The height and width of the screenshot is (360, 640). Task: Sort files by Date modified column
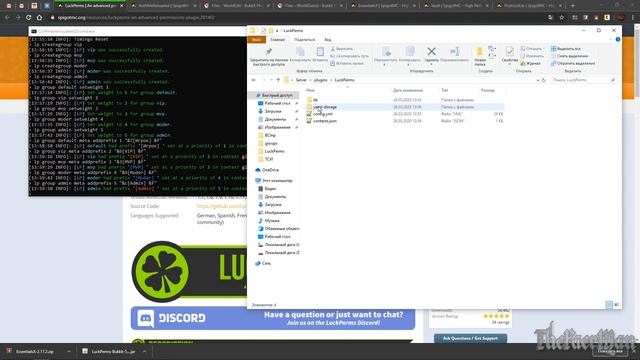coord(408,90)
